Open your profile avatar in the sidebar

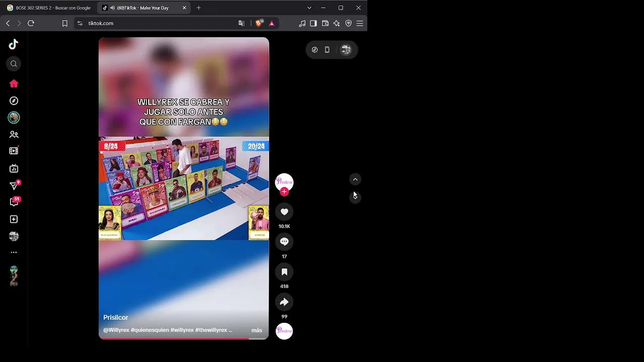pos(14,236)
